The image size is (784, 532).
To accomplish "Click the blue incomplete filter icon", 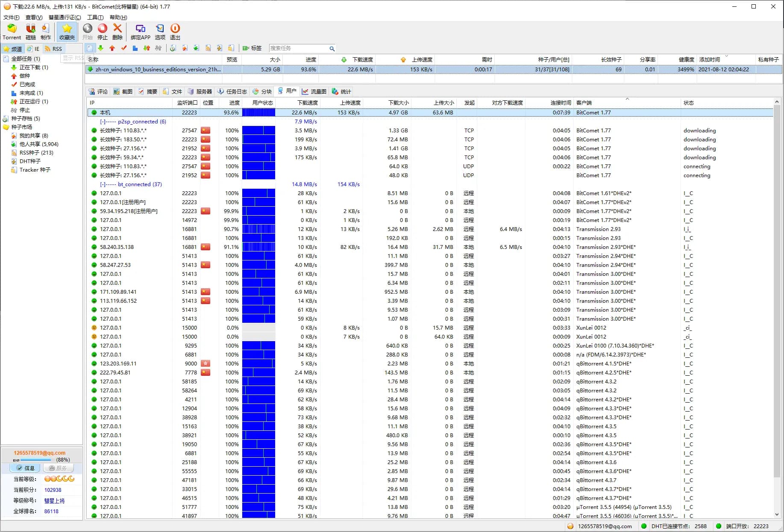I will (135, 48).
